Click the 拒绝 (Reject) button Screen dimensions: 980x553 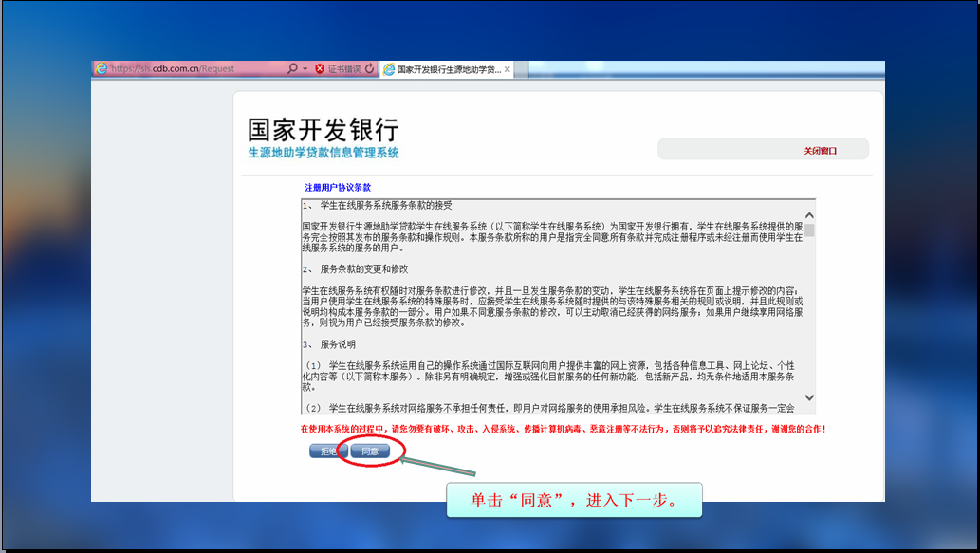pos(328,452)
